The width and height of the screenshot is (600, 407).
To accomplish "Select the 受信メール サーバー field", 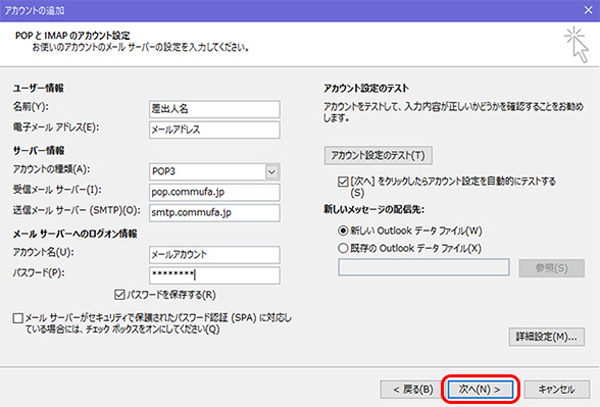I will [x=211, y=190].
